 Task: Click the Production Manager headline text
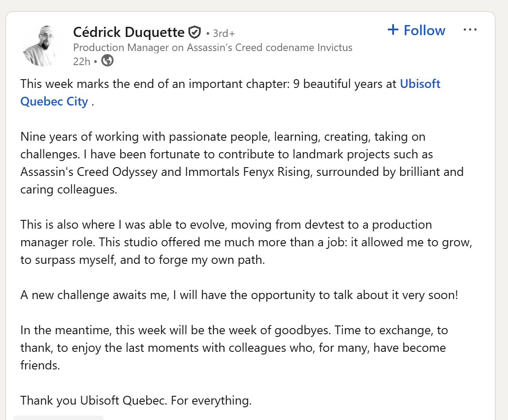pyautogui.click(x=213, y=47)
